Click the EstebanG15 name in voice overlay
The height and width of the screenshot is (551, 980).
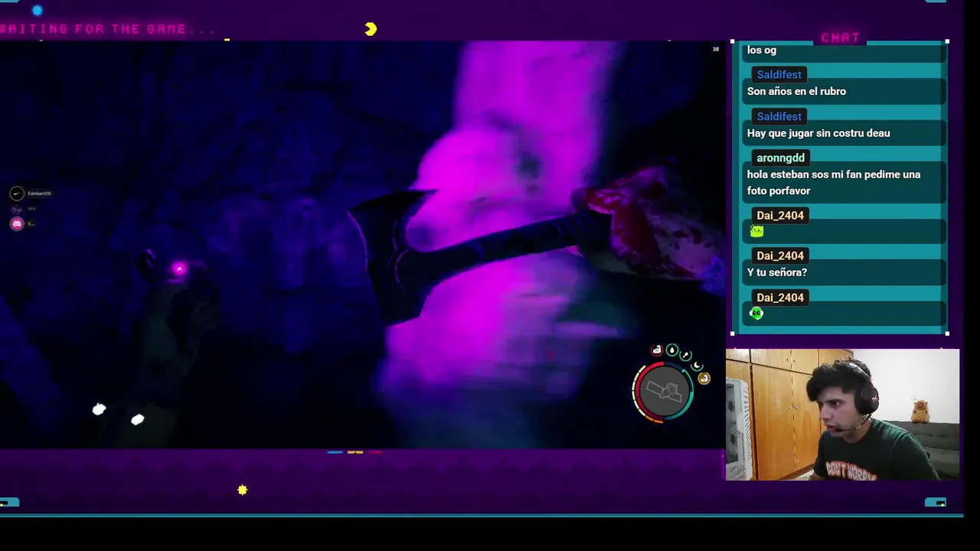click(x=39, y=194)
